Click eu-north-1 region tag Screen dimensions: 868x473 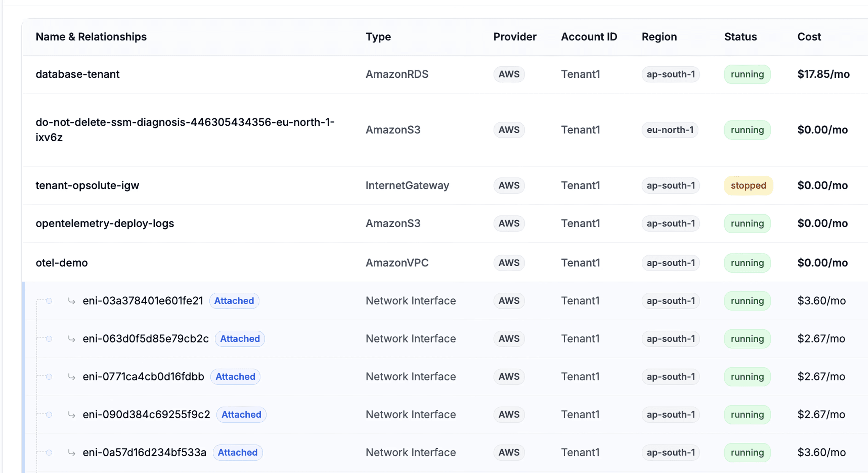[670, 130]
